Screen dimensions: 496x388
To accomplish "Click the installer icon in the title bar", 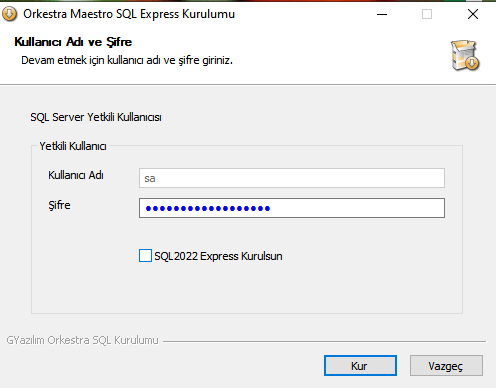I will (9, 14).
